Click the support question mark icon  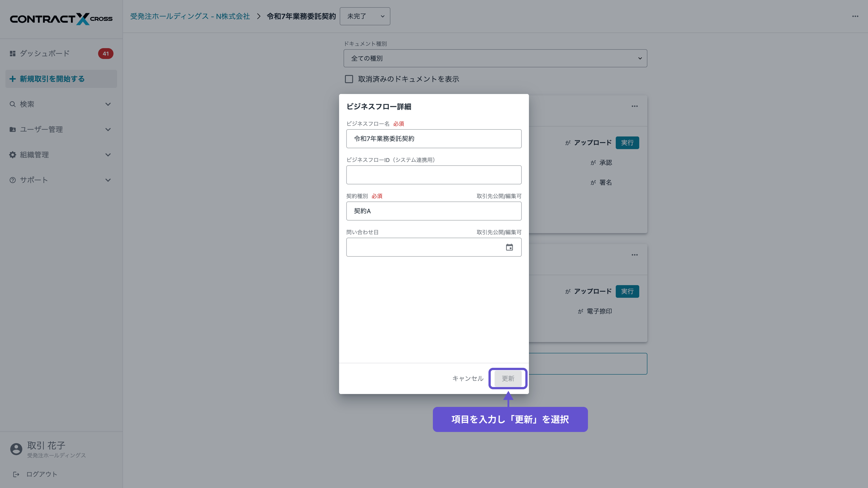[x=12, y=180]
